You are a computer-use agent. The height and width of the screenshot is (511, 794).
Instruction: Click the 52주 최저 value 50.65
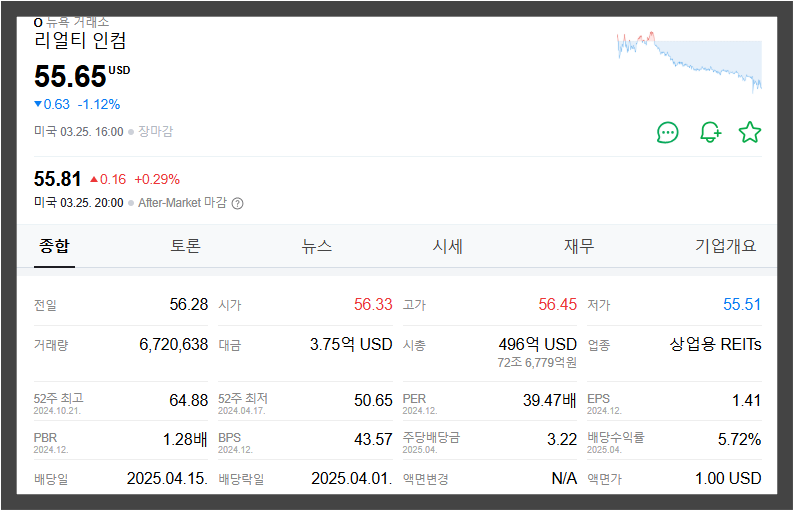[373, 401]
